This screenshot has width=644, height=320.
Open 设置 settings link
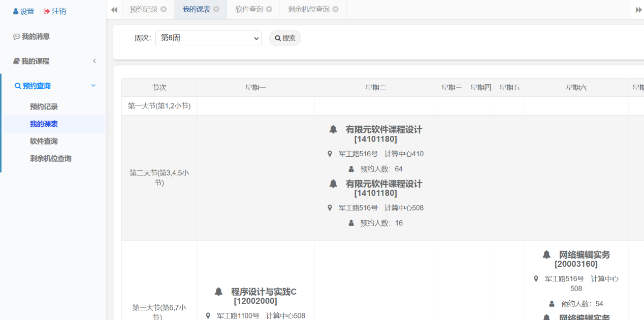[x=23, y=11]
